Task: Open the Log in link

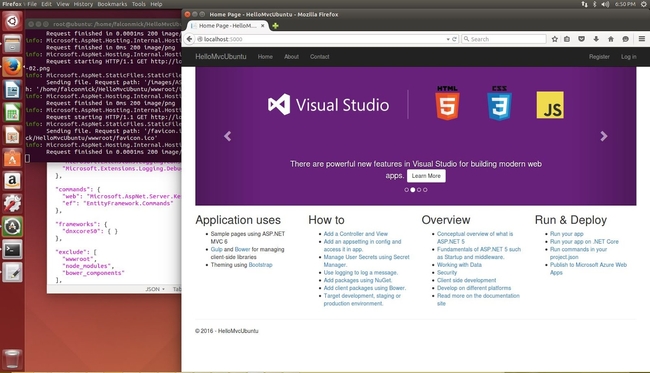Action: 628,57
